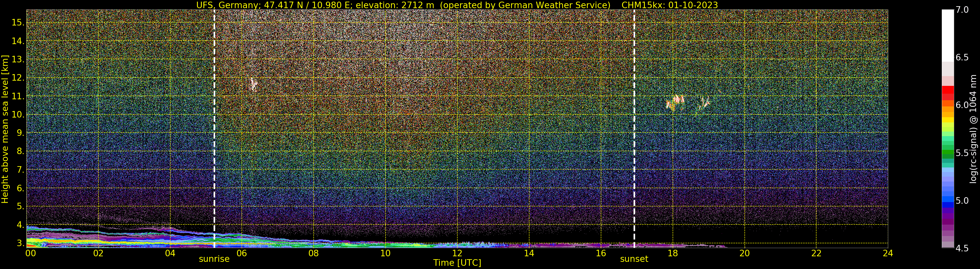Click the white dashed sunset marker line

(x=634, y=129)
